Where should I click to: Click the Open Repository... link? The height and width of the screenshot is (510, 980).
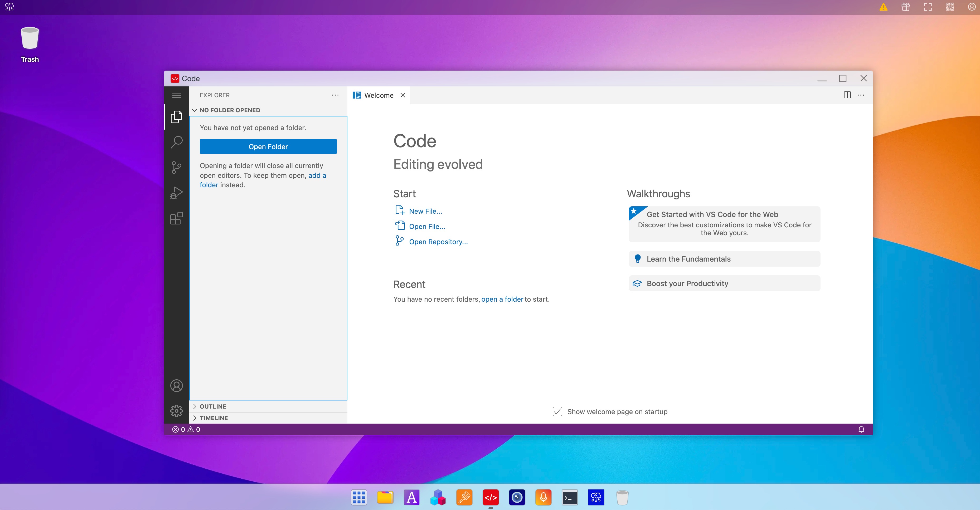[438, 242]
